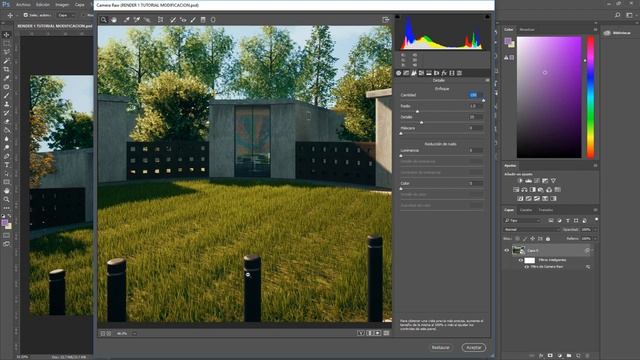Image resolution: width=640 pixels, height=360 pixels.
Task: Select the Red Eye Removal tool
Action: [183, 20]
